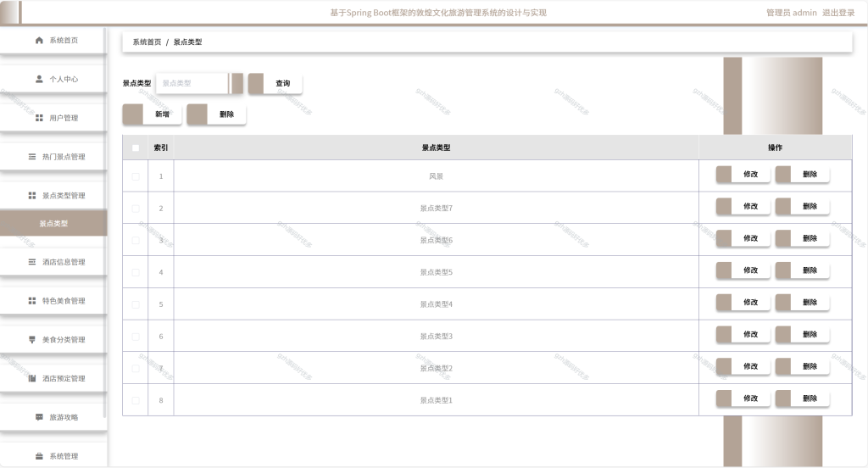The height and width of the screenshot is (468, 868).
Task: Click 删除 for 景点类型1
Action: pos(802,398)
